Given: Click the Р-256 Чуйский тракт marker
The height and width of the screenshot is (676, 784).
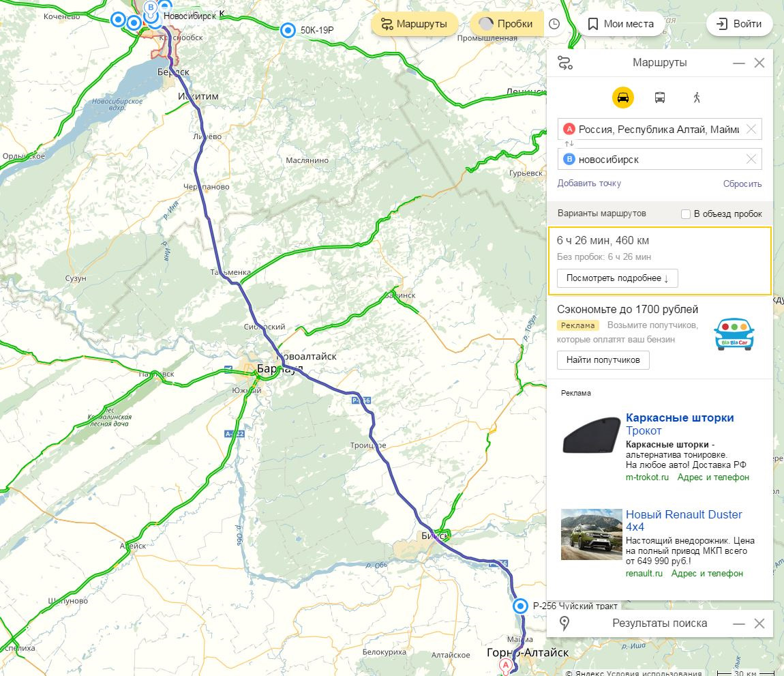Looking at the screenshot, I should tap(520, 606).
